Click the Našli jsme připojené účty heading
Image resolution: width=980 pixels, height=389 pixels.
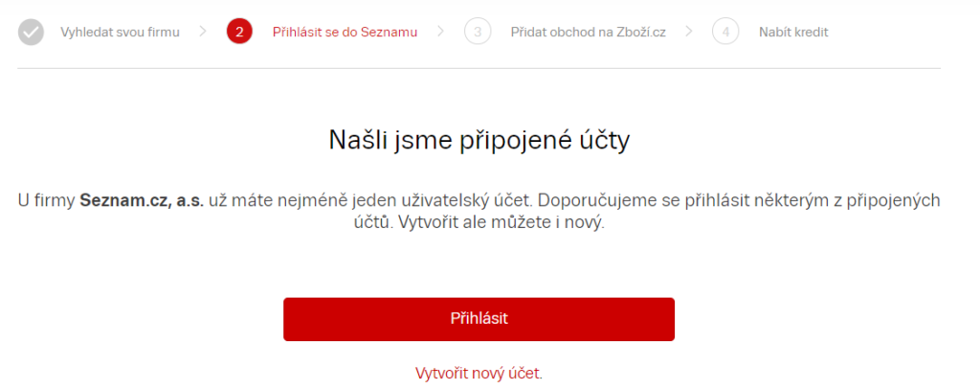tap(479, 142)
